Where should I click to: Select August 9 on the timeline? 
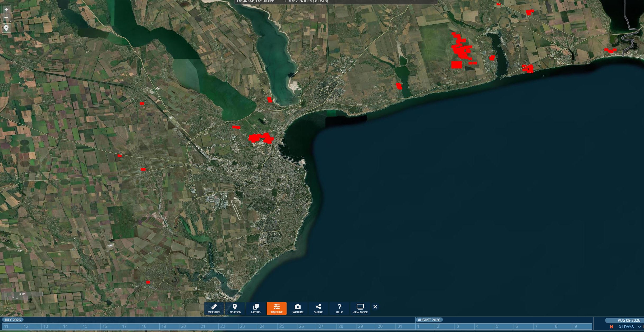583,326
